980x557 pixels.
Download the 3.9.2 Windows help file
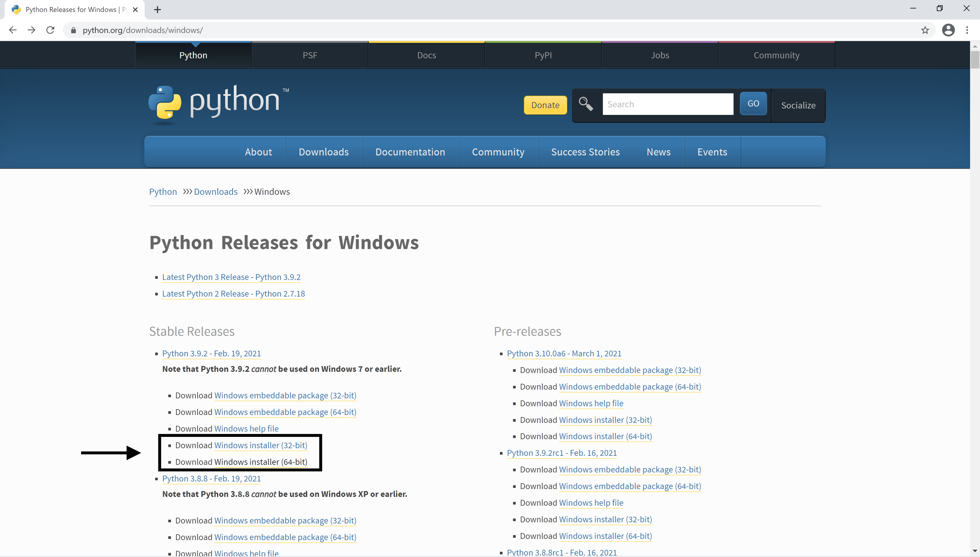click(246, 428)
